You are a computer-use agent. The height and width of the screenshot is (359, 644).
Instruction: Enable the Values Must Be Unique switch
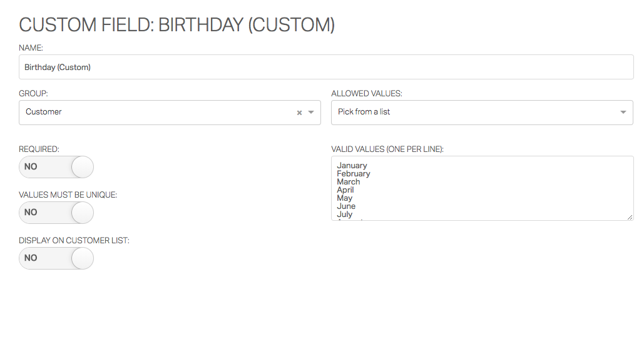coord(56,213)
